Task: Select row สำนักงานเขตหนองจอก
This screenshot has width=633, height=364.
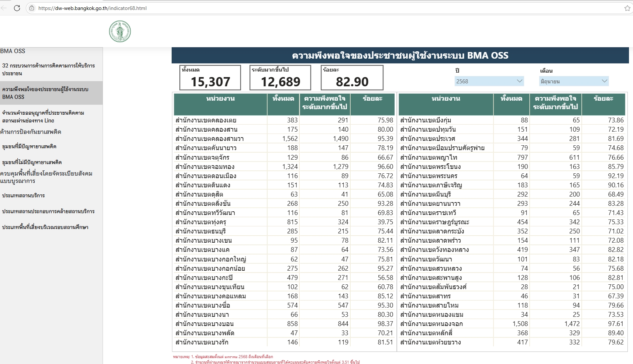Action: [512, 324]
